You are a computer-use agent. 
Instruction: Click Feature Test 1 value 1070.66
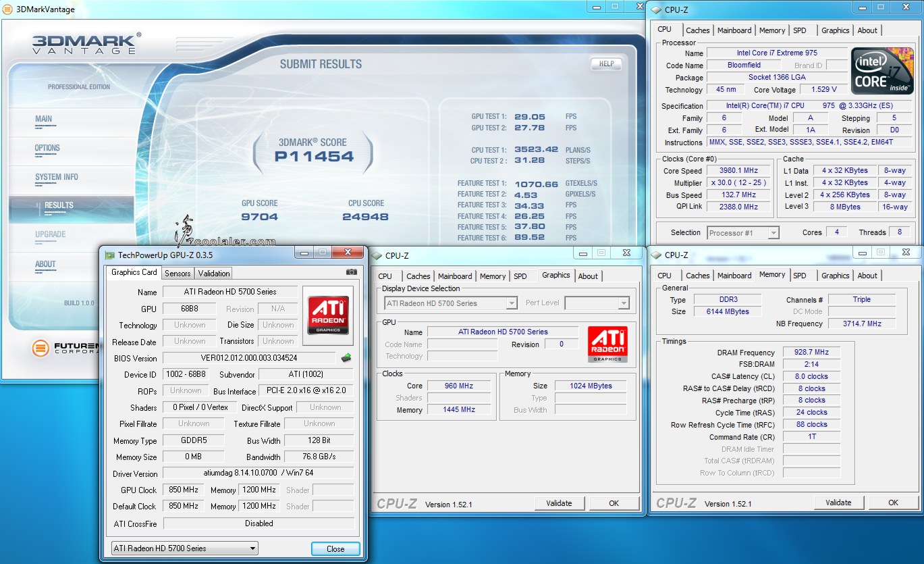[x=537, y=184]
